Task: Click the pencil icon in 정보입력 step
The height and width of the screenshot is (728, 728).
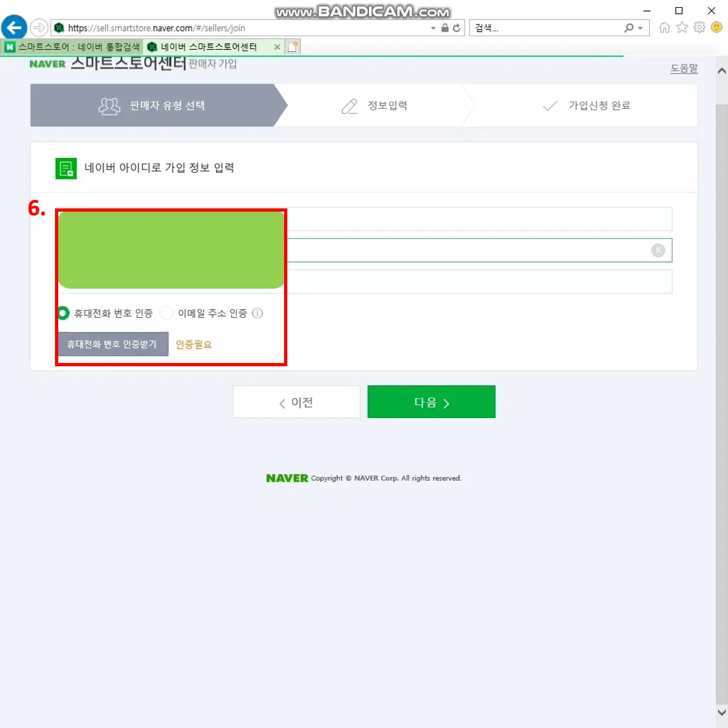Action: coord(349,106)
